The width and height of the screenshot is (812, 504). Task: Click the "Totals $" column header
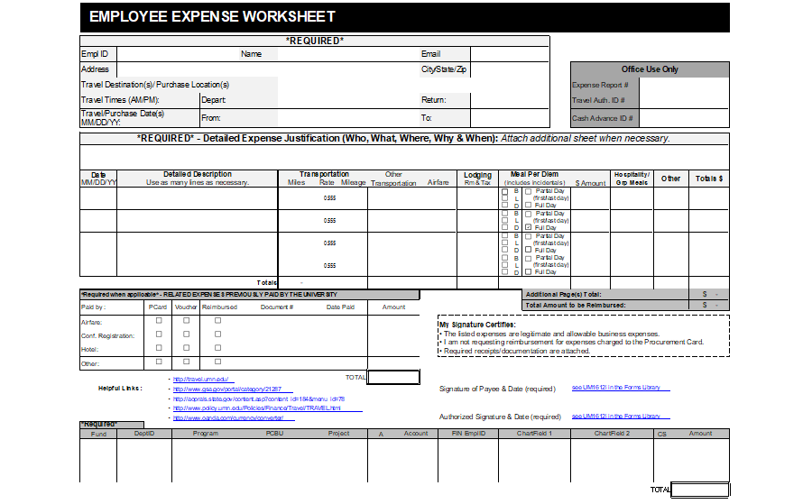[709, 179]
